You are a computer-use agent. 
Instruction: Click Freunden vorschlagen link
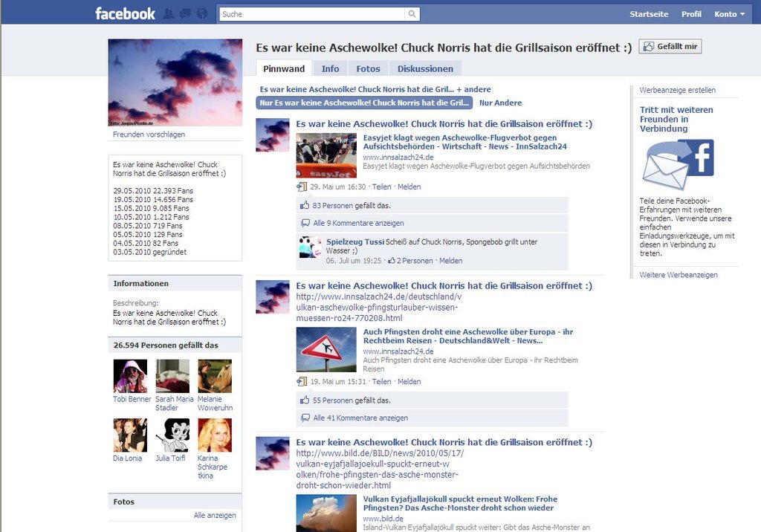point(149,134)
